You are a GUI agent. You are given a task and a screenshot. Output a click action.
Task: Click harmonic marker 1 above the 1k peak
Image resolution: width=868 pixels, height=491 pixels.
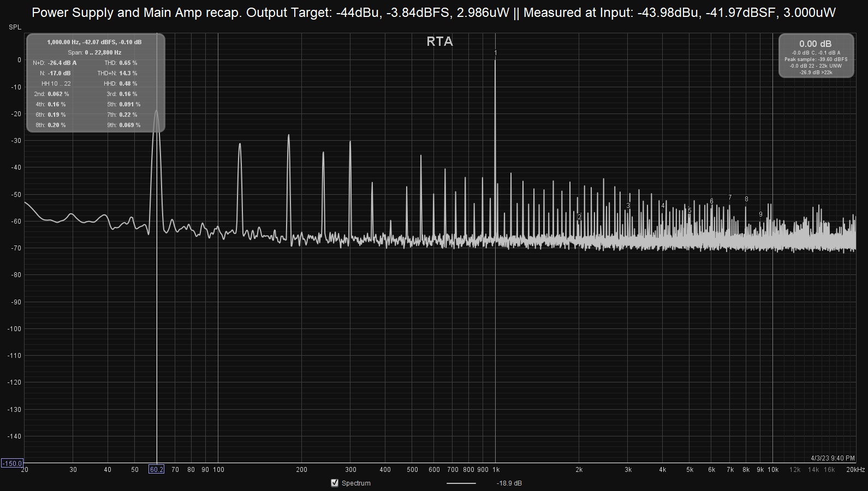(495, 53)
